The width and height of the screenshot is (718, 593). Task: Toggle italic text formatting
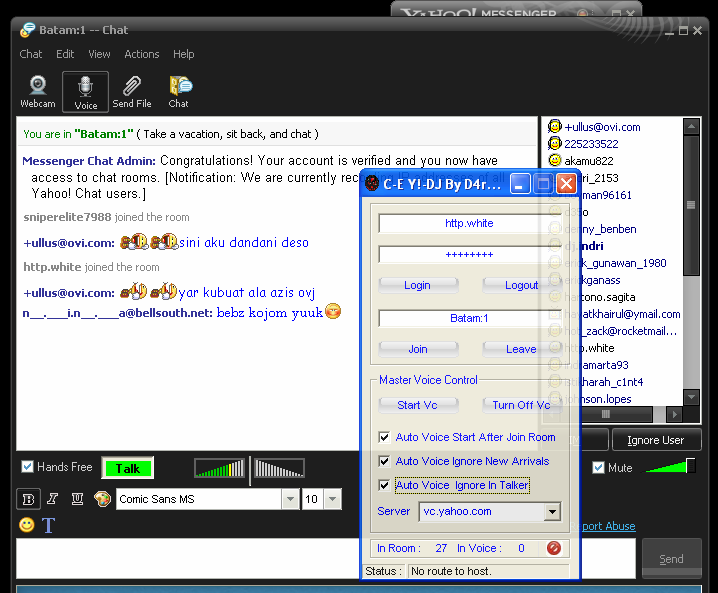tap(53, 499)
